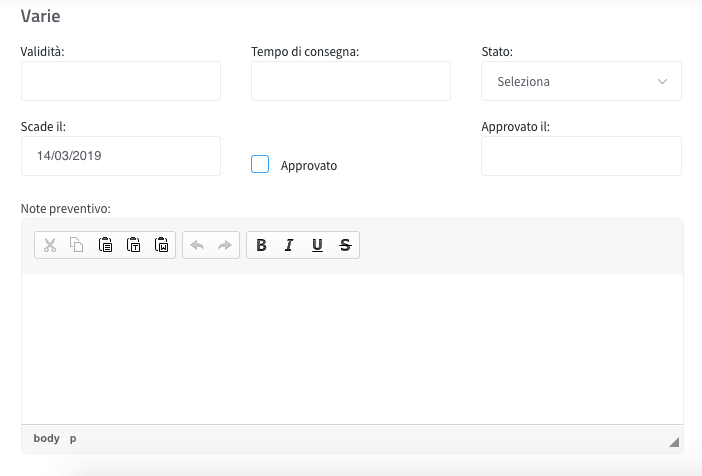Click the Paste clipboard icon
Viewport: 702px width, 476px height.
coord(105,245)
